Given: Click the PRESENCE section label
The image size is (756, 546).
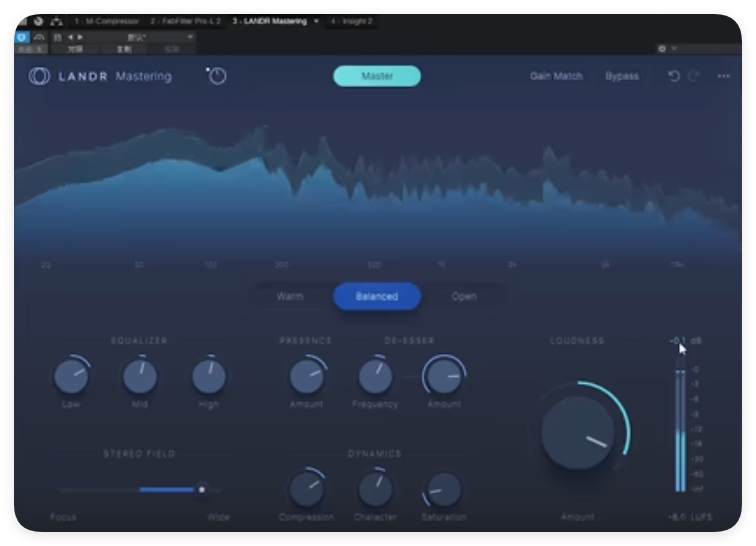Looking at the screenshot, I should coord(306,341).
